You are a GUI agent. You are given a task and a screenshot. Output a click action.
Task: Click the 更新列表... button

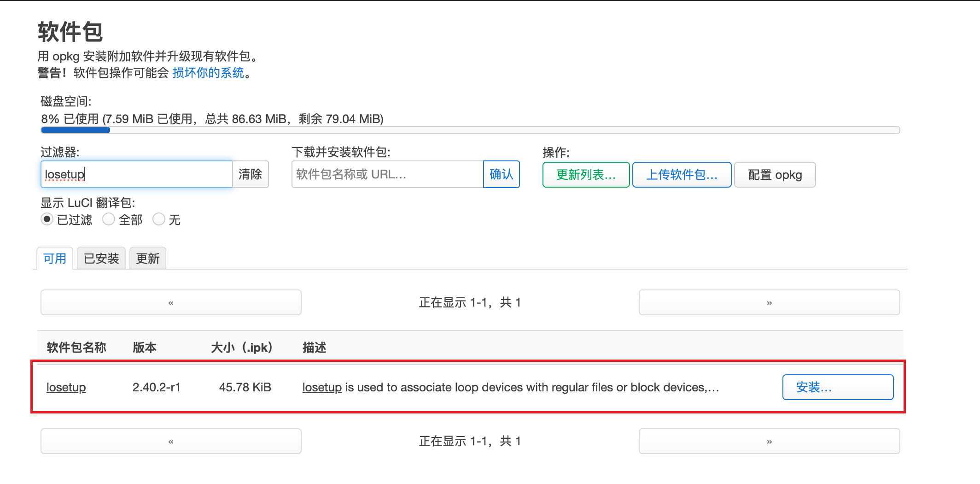coord(586,175)
